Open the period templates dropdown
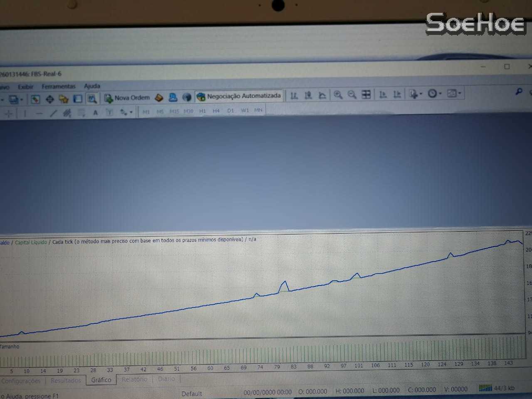This screenshot has width=532, height=399. (x=440, y=95)
